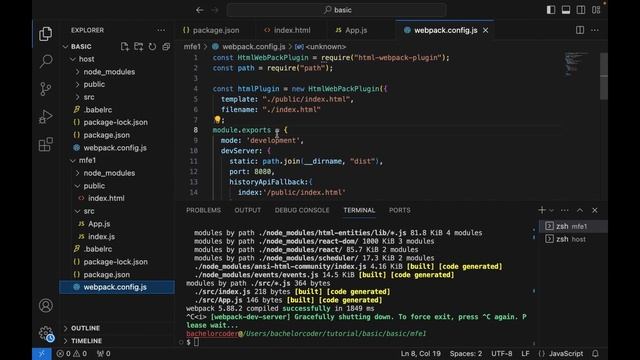
Task: Close the terminal panel
Action: point(595,210)
